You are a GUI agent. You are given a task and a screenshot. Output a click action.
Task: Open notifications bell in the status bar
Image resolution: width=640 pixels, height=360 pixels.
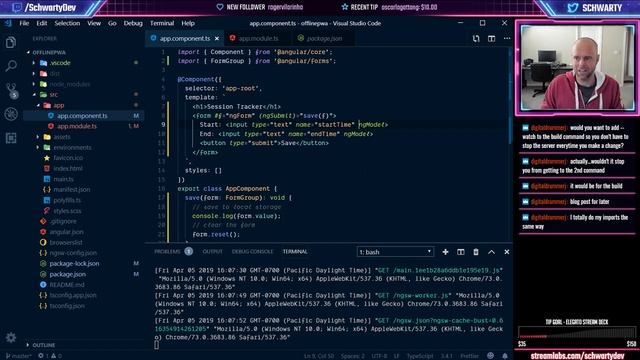(505, 356)
